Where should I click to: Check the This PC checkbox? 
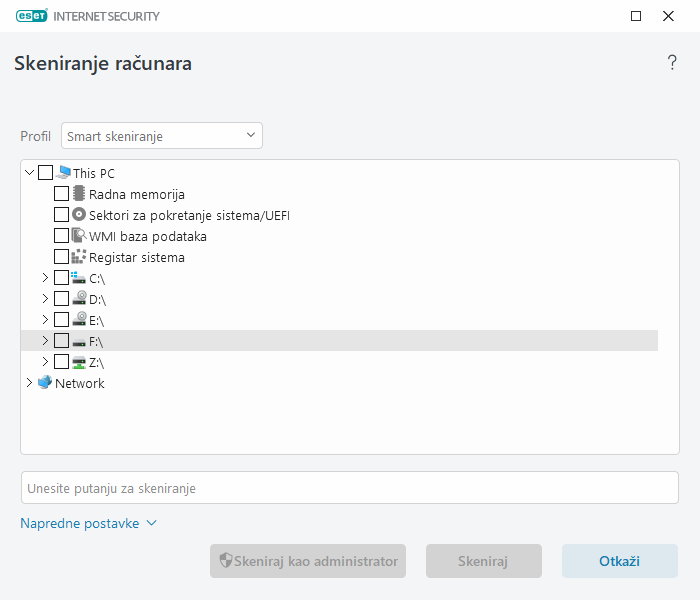[46, 173]
